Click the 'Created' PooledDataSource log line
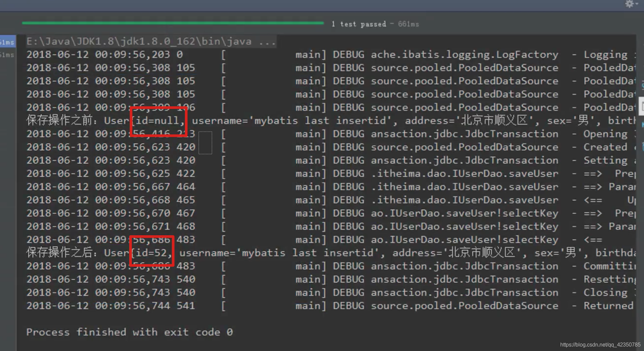The height and width of the screenshot is (351, 644). [x=331, y=147]
